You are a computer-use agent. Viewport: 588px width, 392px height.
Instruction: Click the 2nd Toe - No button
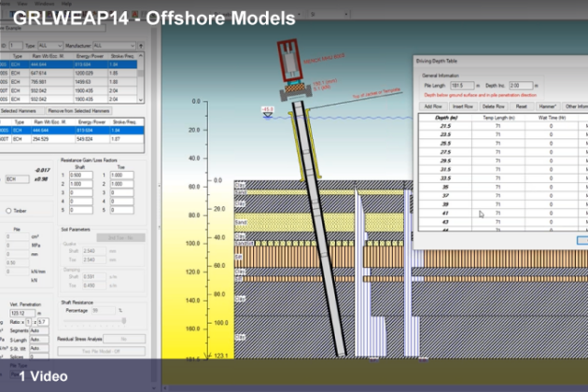click(120, 238)
